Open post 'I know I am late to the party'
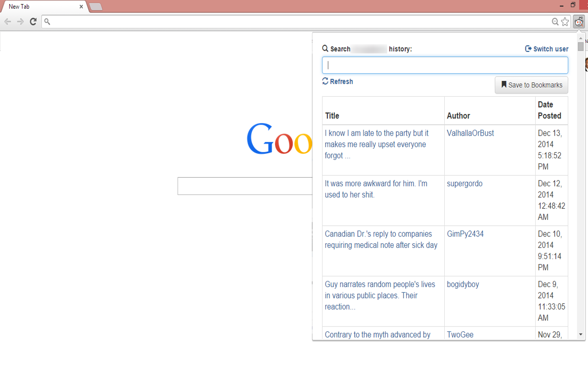The height and width of the screenshot is (368, 588). click(x=377, y=144)
